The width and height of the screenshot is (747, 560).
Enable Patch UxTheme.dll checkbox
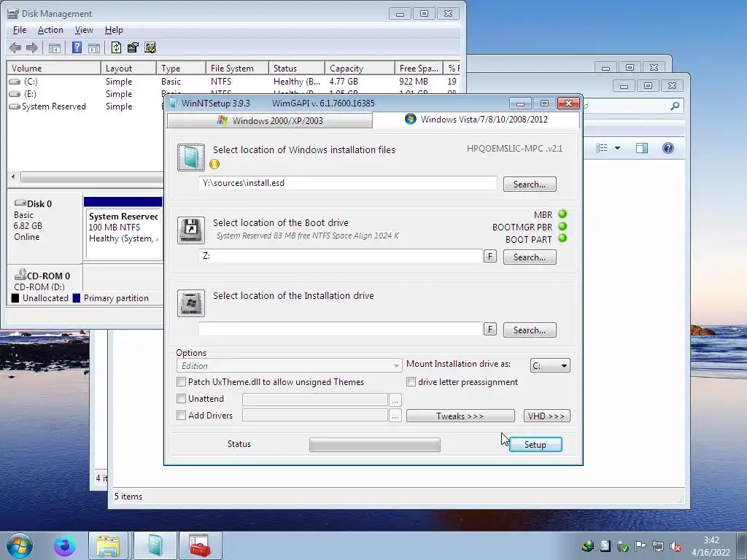coord(181,382)
